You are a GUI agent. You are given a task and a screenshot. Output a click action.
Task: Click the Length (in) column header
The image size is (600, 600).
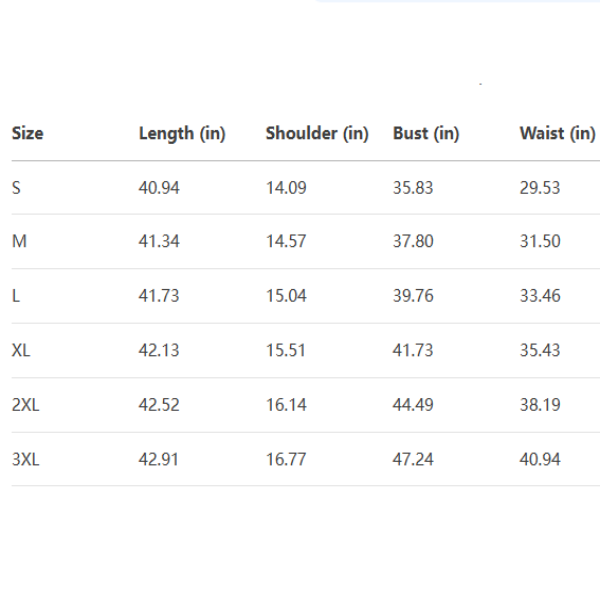point(182,133)
